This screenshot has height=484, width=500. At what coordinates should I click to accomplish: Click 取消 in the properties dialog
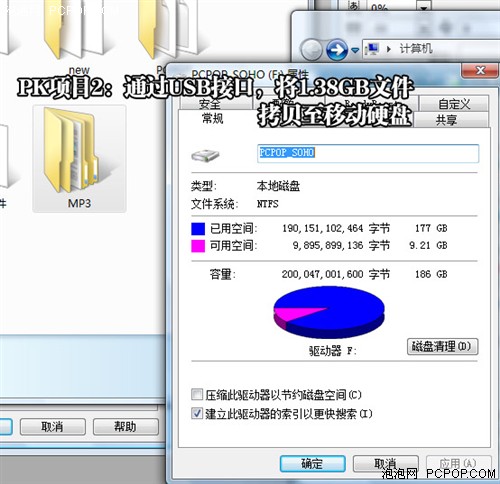click(x=385, y=464)
